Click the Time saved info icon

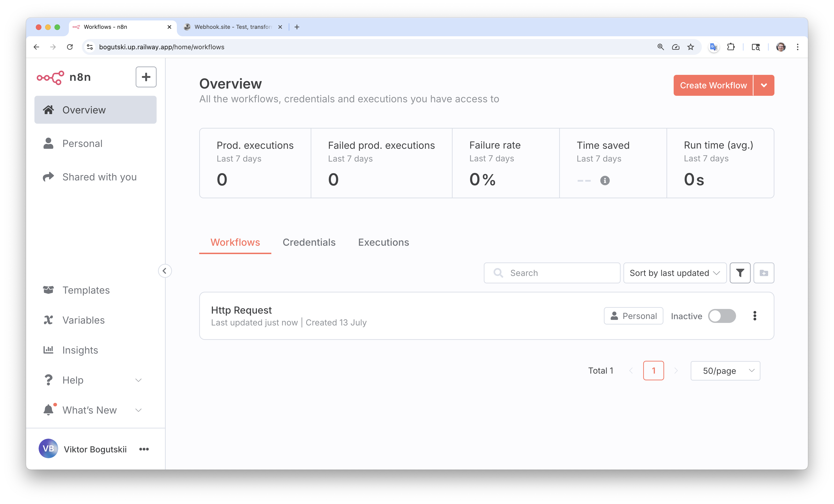pos(605,180)
